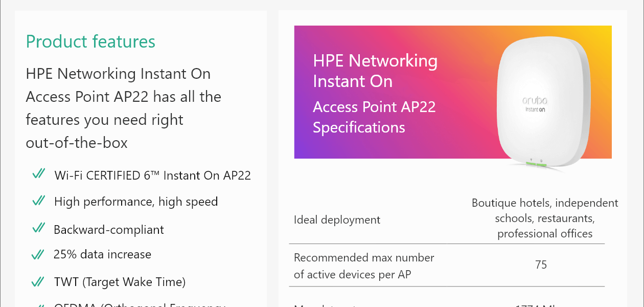Click the green LED indicators on the access point
644x307 pixels.
tap(536, 164)
